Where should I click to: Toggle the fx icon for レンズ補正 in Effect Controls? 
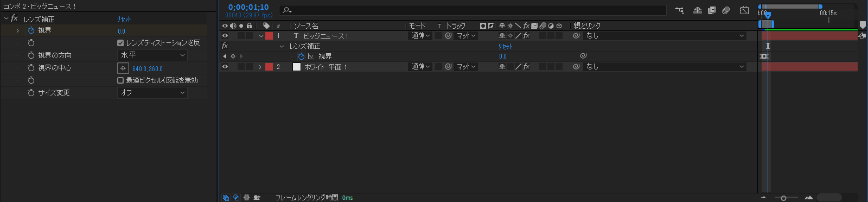14,18
